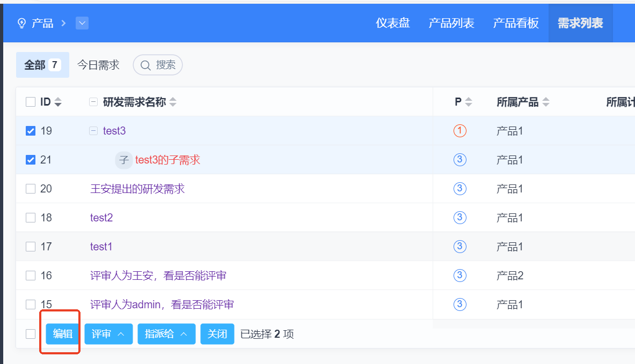Open the product dropdown arrow in header
This screenshot has height=364, width=635.
click(x=82, y=23)
